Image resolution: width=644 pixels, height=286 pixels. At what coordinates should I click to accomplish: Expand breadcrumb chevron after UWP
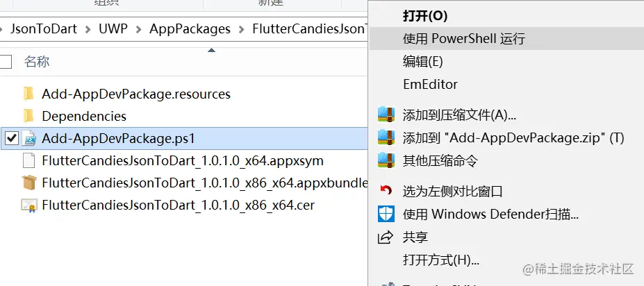tap(138, 29)
